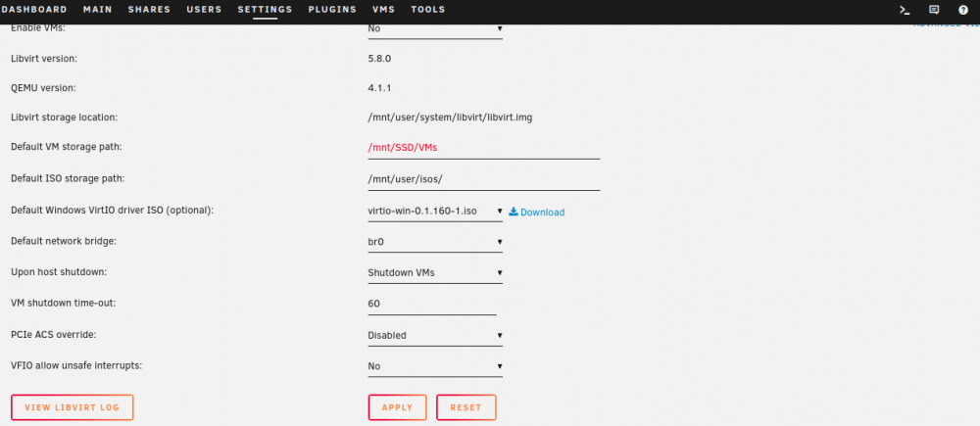The height and width of the screenshot is (426, 980).
Task: Navigate to the VMs tab
Action: point(384,10)
